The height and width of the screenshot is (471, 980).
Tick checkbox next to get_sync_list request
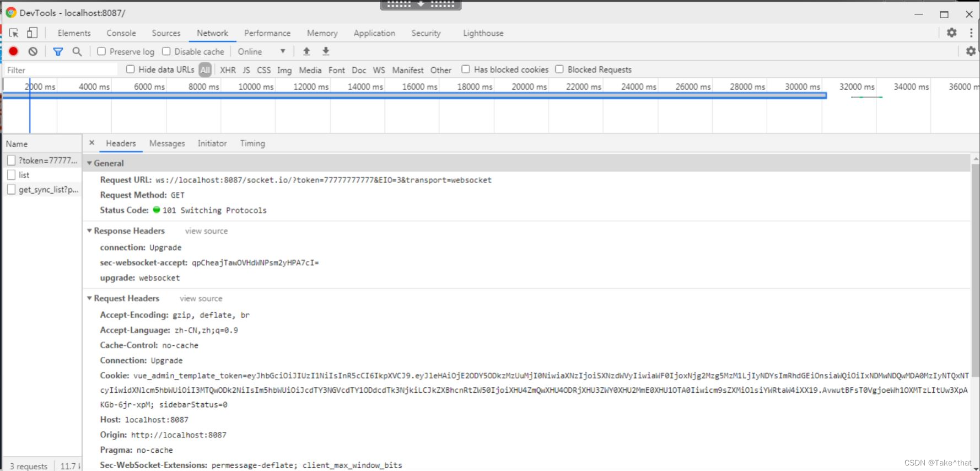pos(11,190)
